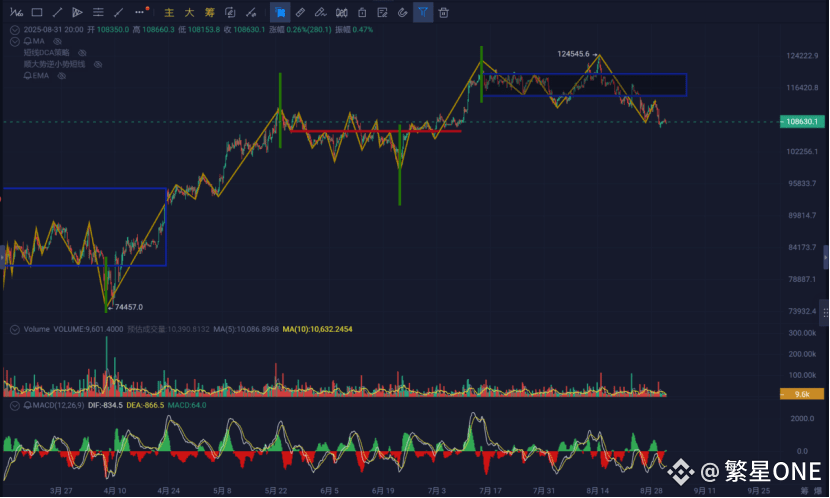This screenshot has height=498, width=830.
Task: Click the current price tag 108630.1
Action: [802, 122]
